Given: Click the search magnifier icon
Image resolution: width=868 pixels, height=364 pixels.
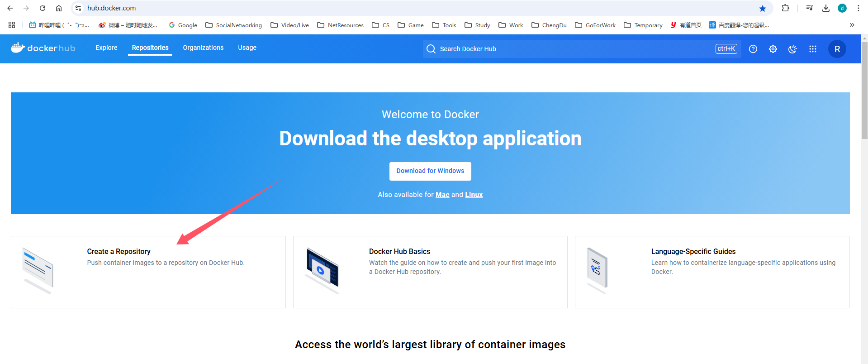Looking at the screenshot, I should point(431,49).
